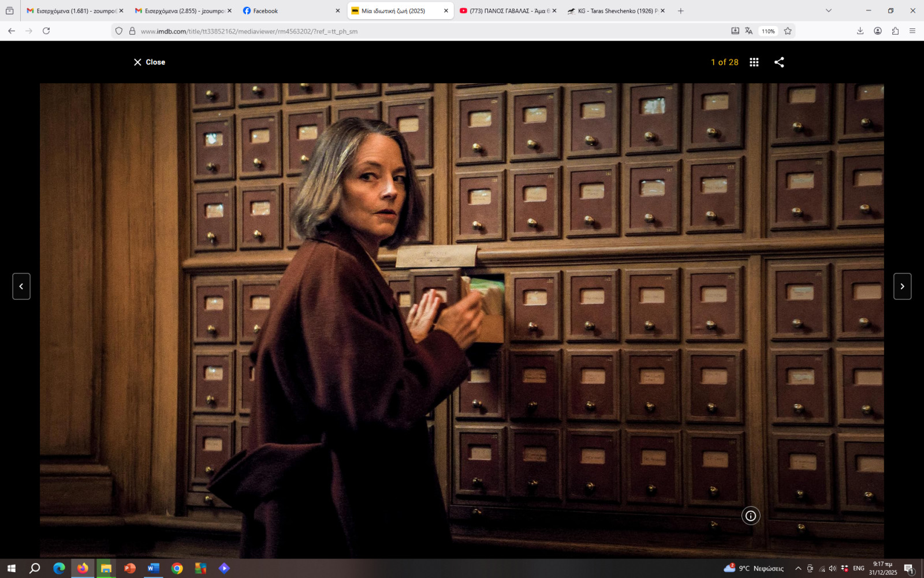Toggle ENG keyboard language in taskbar

(x=859, y=568)
